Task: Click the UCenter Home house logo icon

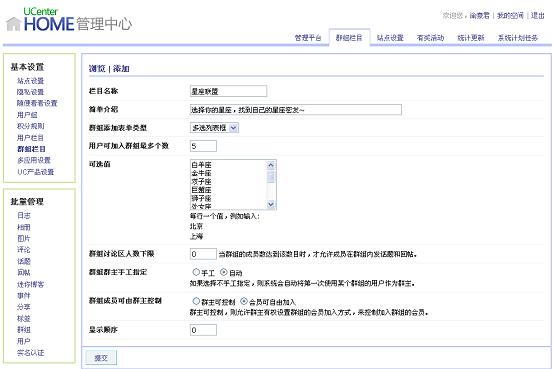Action: [x=13, y=24]
